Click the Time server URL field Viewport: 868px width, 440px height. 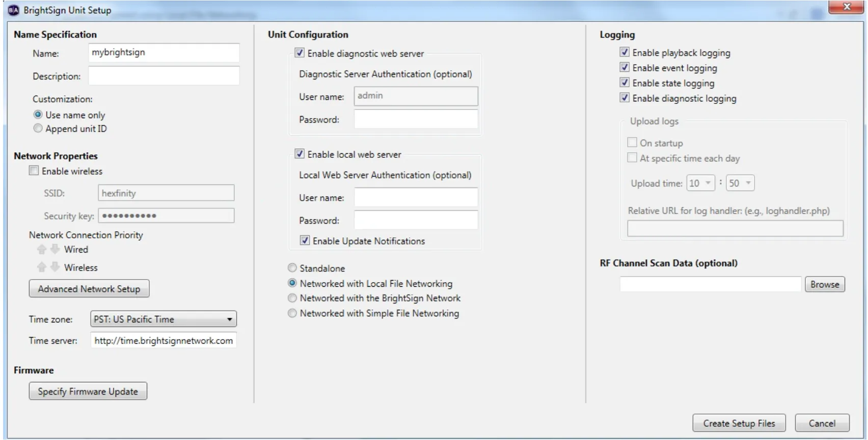tap(164, 341)
